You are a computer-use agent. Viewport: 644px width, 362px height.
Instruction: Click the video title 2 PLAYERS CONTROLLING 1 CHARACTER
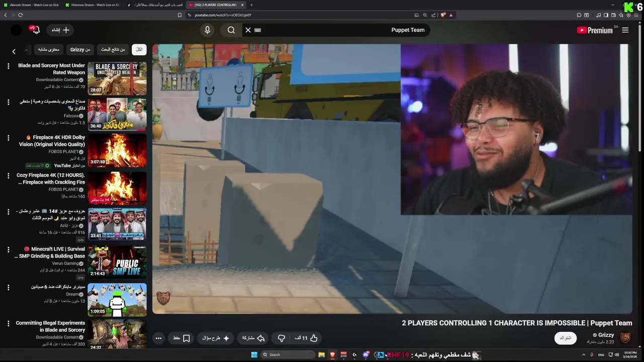pos(517,323)
